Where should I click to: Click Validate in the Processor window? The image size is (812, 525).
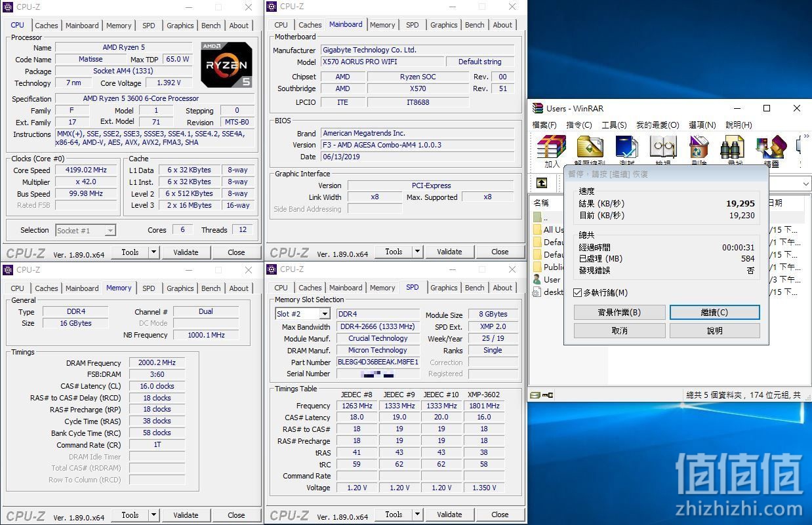(186, 252)
